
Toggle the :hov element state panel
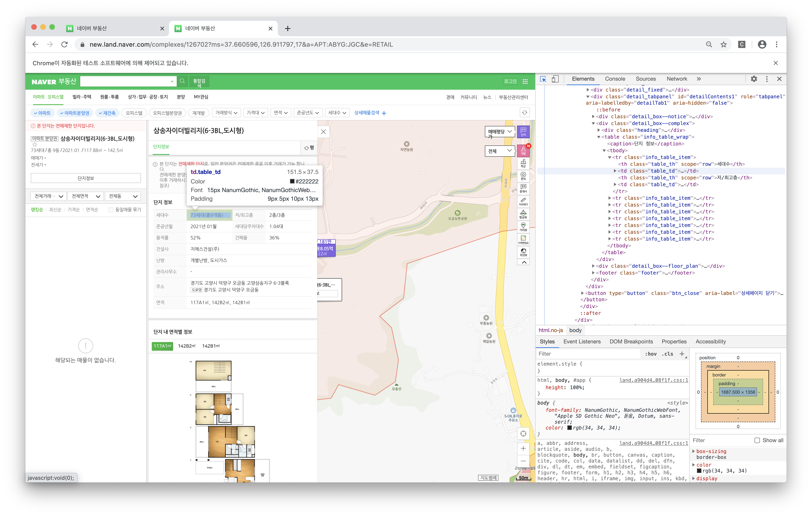(x=650, y=354)
